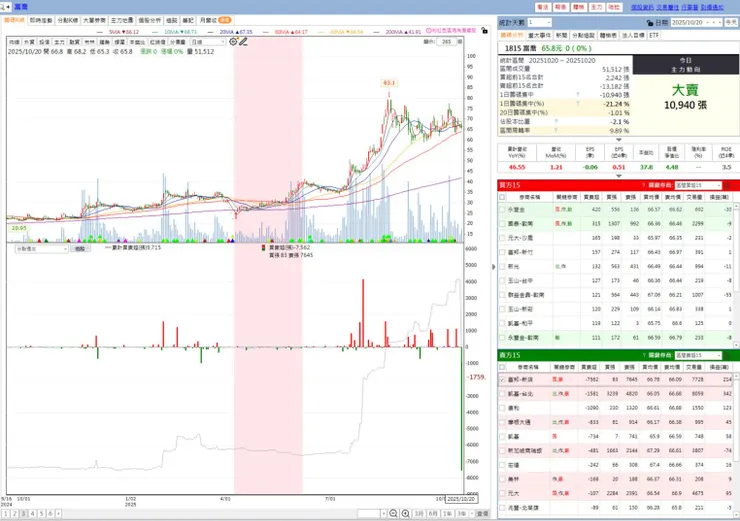Click the lock icon above chart
The width and height of the screenshot is (740, 521).
tap(484, 31)
